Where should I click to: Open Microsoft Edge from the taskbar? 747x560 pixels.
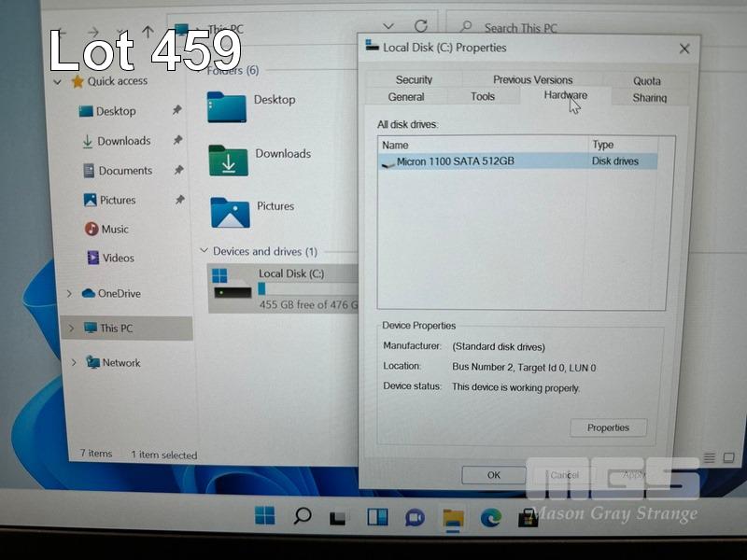491,517
